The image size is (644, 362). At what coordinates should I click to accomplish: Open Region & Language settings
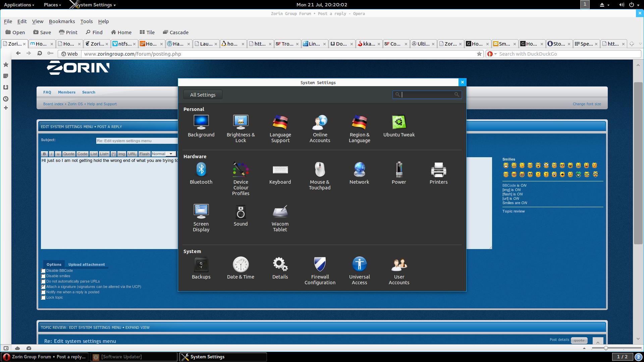[359, 129]
